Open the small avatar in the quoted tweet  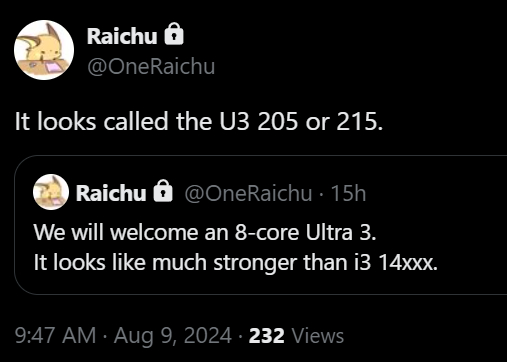click(x=51, y=192)
